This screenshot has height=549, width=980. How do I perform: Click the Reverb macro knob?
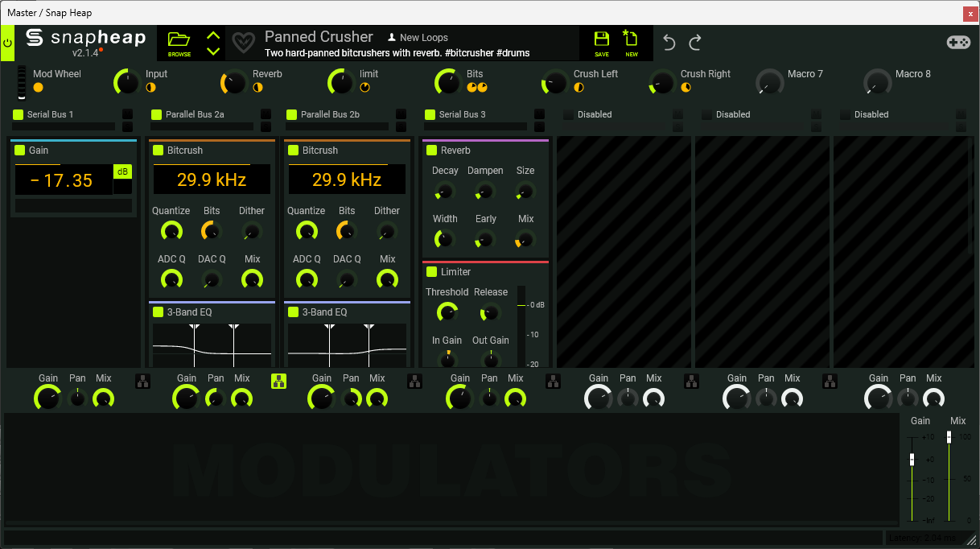tap(234, 82)
